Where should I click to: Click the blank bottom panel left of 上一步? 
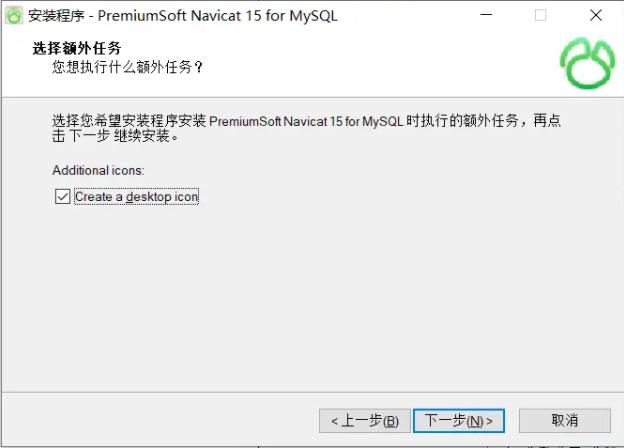pyautogui.click(x=159, y=421)
